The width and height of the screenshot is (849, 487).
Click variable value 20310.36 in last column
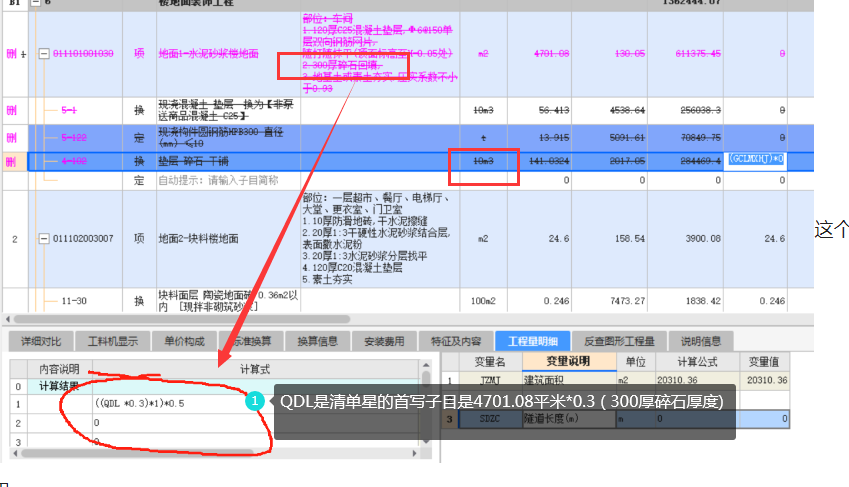[764, 380]
